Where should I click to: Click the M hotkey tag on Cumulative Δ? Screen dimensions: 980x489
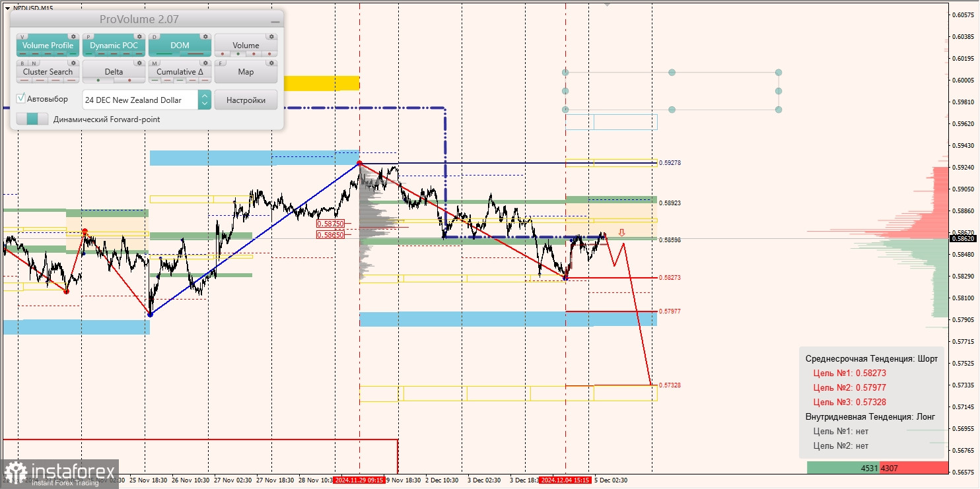point(155,63)
